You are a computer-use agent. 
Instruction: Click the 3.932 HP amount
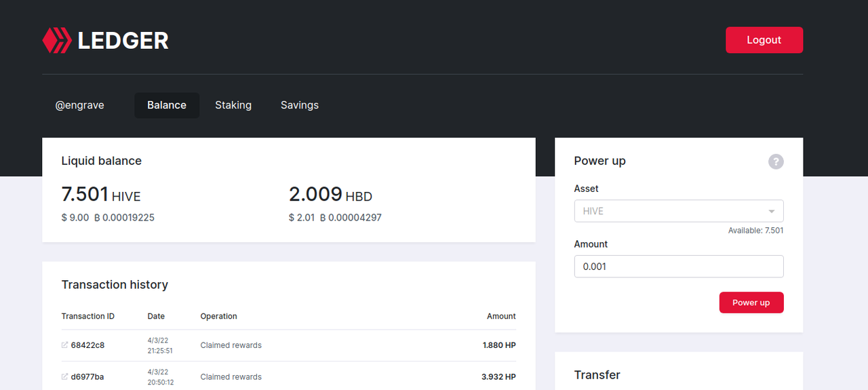coord(499,376)
